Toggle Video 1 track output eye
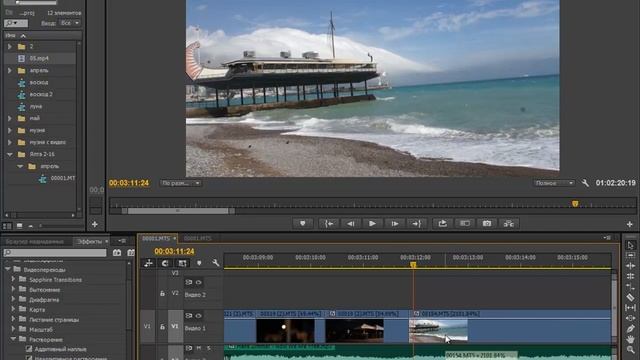 click(198, 316)
